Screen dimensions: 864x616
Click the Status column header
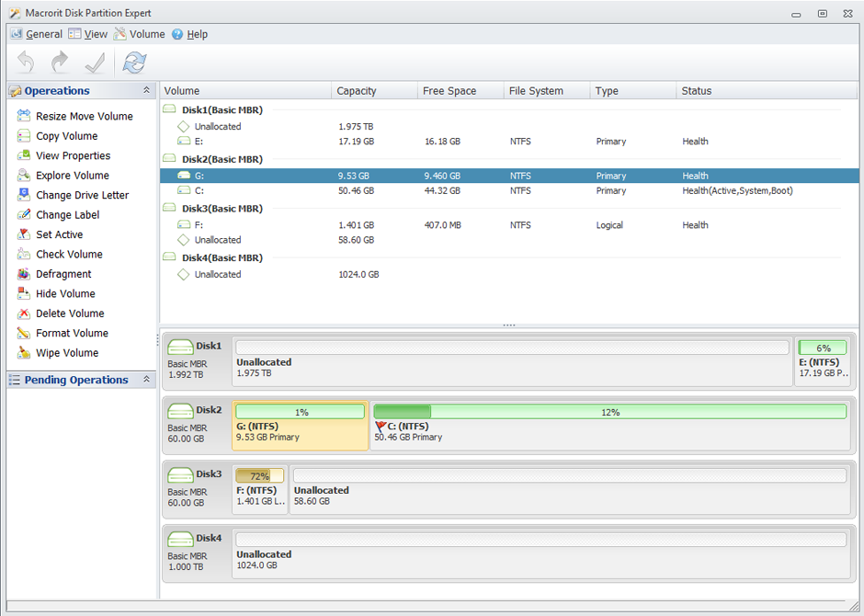pos(767,91)
